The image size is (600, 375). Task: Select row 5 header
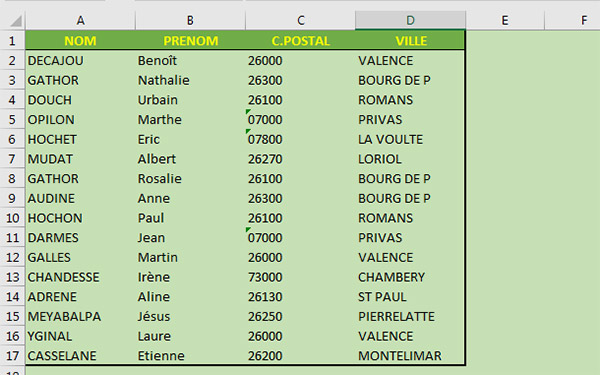12,120
